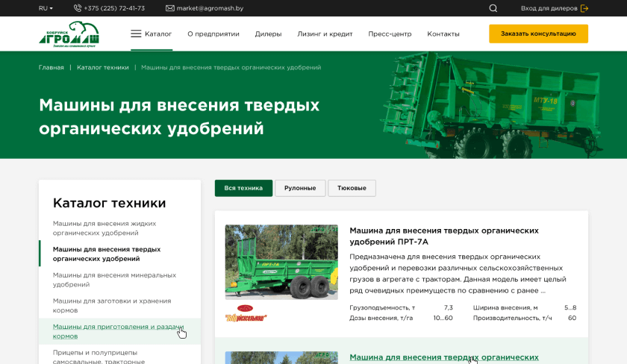The height and width of the screenshot is (364, 627).
Task: Open 'Пресс-центр' menu item
Action: pyautogui.click(x=390, y=34)
